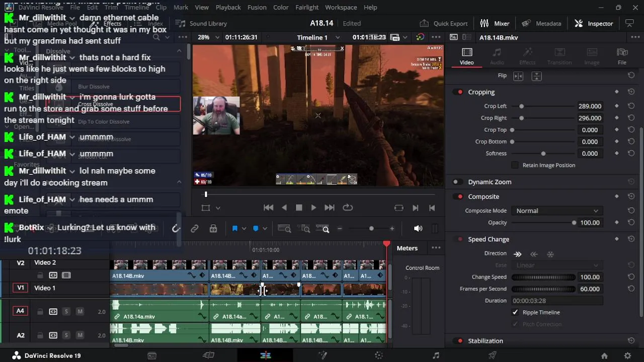
Task: Toggle the Inspector panel button
Action: coord(594,24)
